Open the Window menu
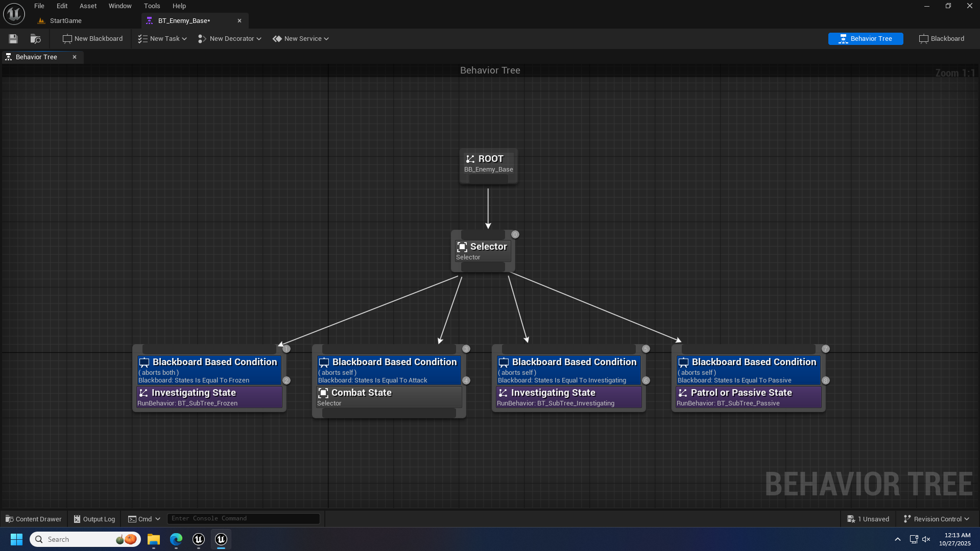The image size is (980, 551). (120, 6)
